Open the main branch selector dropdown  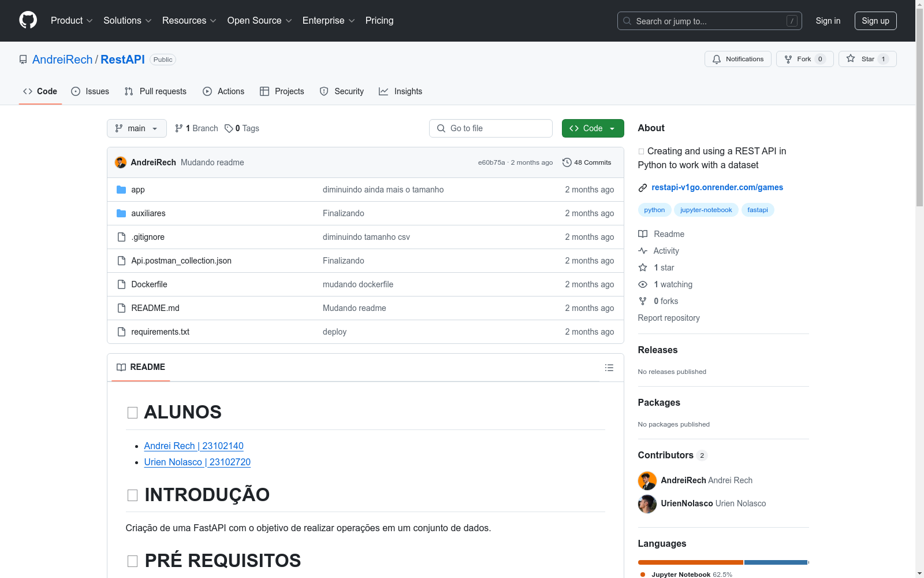(137, 128)
